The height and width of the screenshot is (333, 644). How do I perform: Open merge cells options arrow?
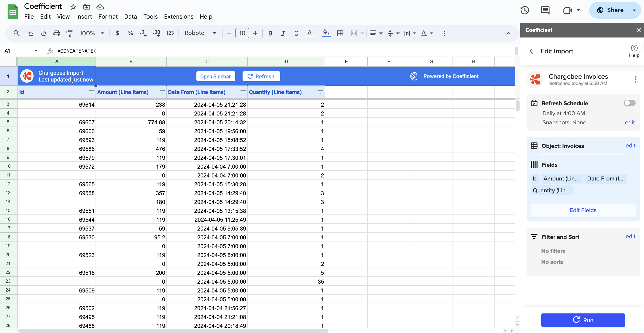pos(362,33)
